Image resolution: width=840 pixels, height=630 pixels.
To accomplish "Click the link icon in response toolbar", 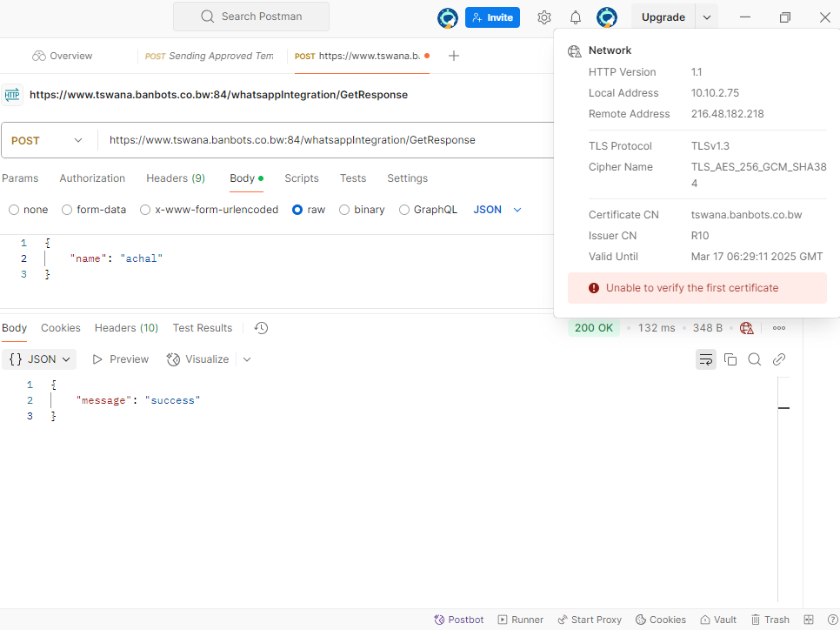I will pos(779,359).
